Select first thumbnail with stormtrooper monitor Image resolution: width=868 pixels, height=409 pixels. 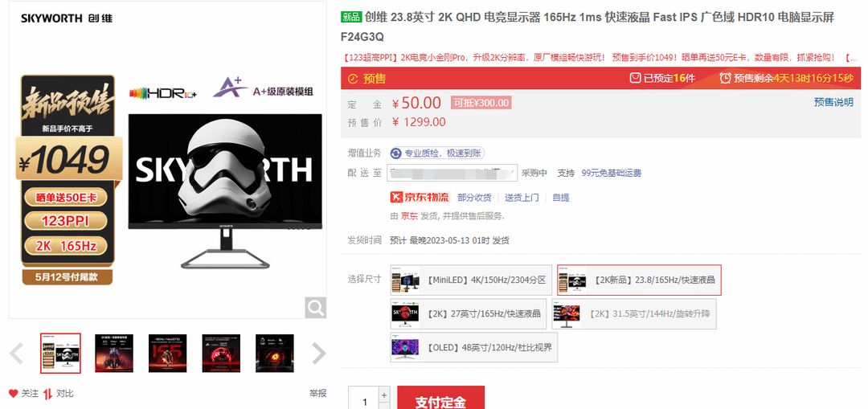click(x=60, y=353)
